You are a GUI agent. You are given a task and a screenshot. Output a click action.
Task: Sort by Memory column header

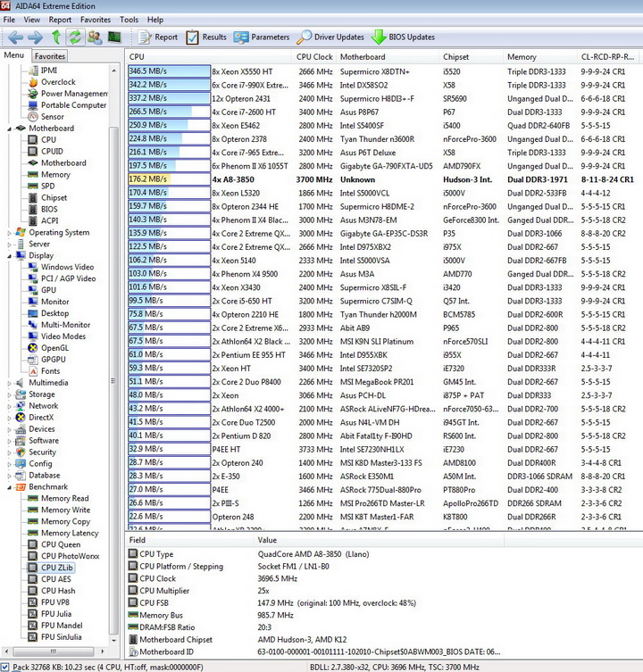coord(540,57)
